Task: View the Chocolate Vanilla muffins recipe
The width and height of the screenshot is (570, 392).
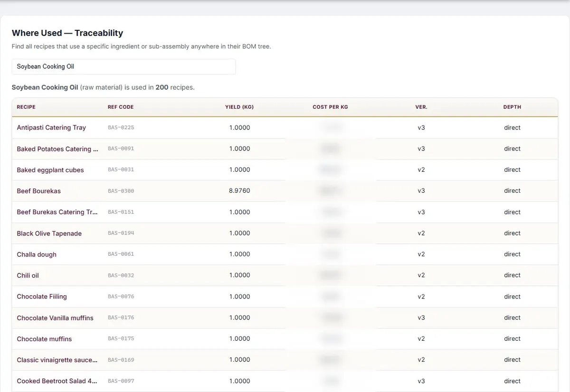Action: pos(55,318)
